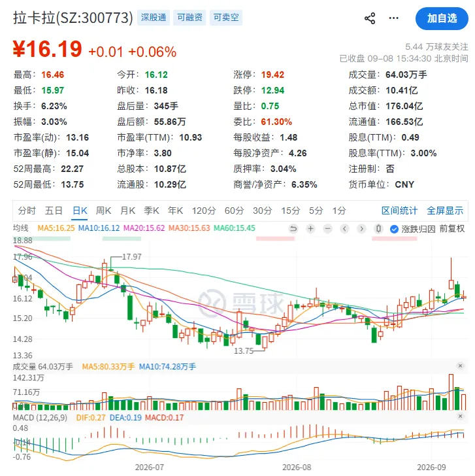Click the 加自选 add-to-watchlist button
This screenshot has height=476, width=475.
442,18
